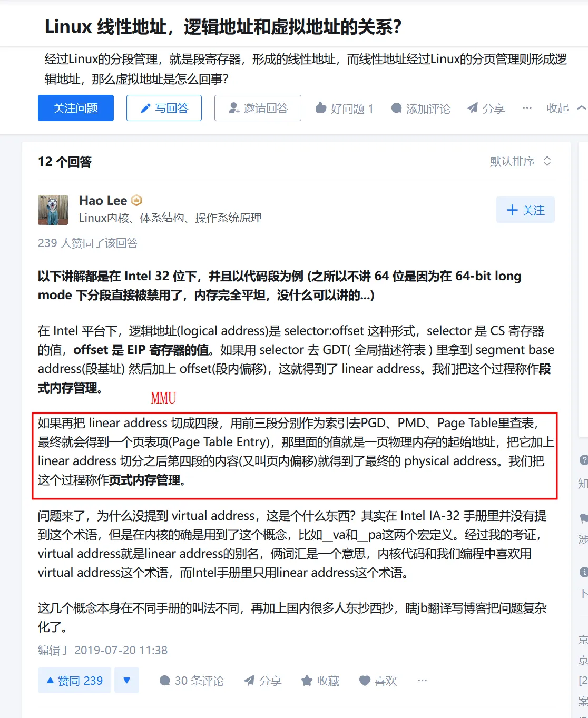Collapse question details with 收起
This screenshot has height=718, width=588.
pos(565,108)
